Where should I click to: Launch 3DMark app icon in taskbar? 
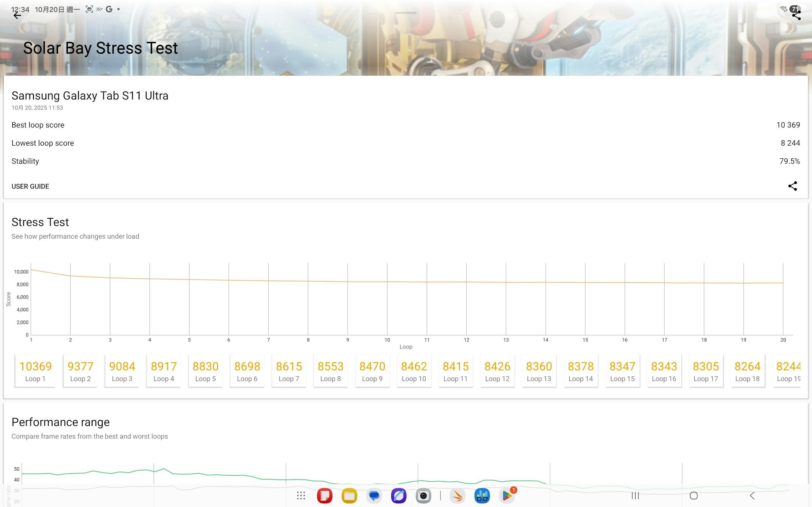click(x=457, y=496)
